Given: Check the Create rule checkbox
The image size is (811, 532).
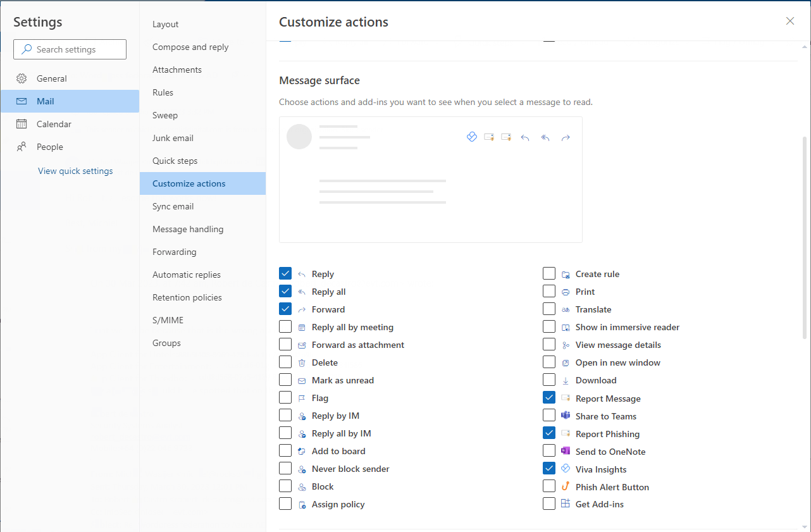Looking at the screenshot, I should click(549, 273).
